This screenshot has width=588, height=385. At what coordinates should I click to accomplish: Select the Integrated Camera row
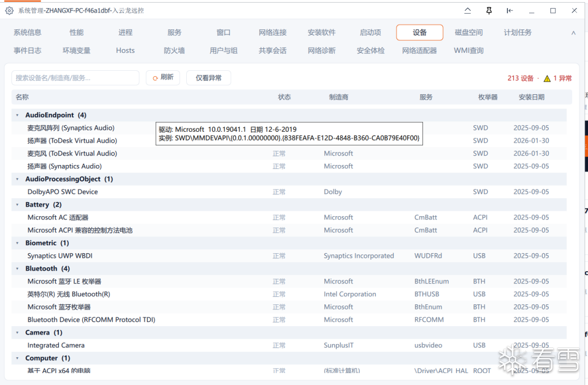[x=289, y=345]
